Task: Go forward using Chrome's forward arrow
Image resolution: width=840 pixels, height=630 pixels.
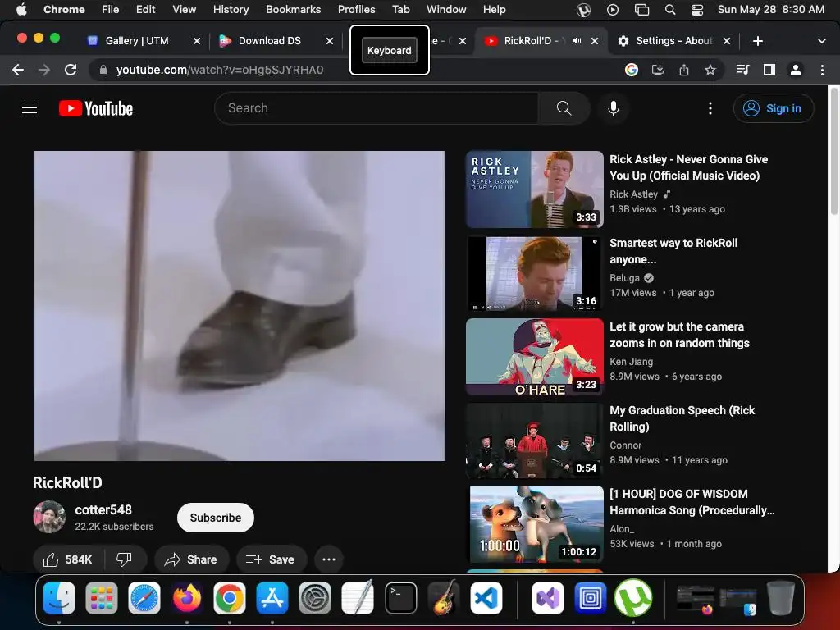Action: pos(44,70)
